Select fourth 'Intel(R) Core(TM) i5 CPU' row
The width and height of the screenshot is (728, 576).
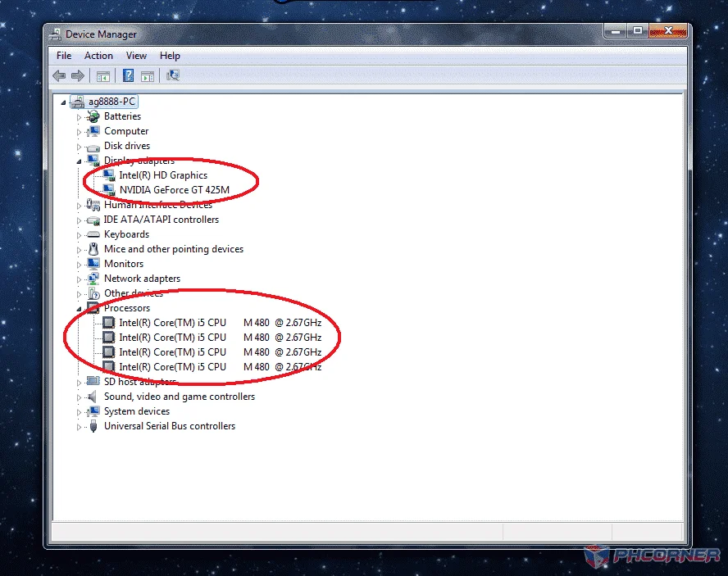[220, 367]
